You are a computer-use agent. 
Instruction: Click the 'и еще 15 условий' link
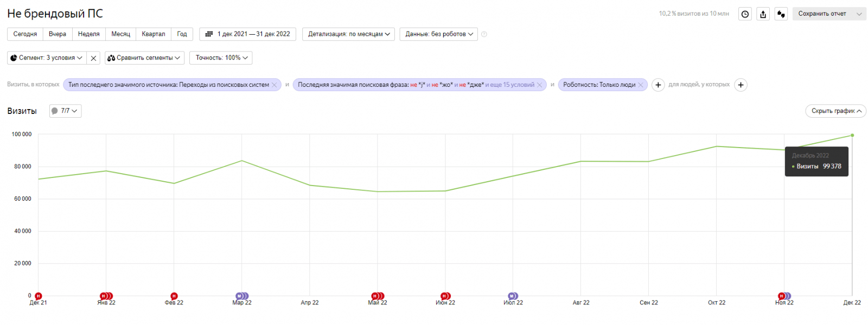tap(510, 85)
